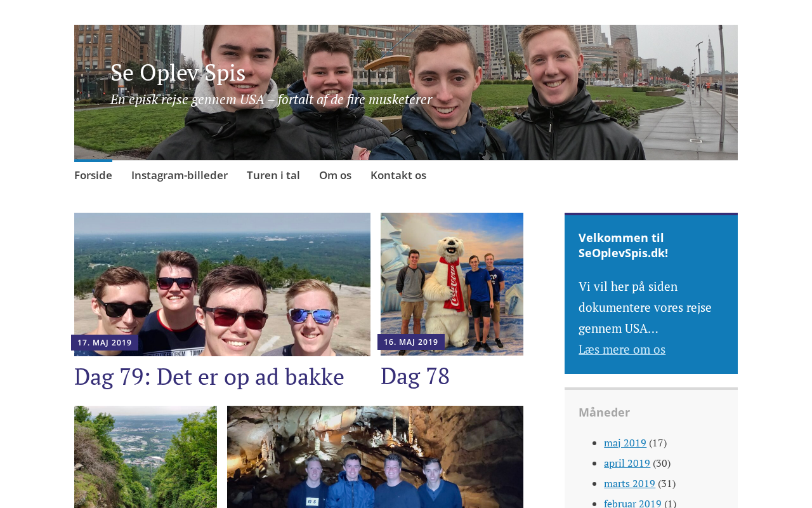This screenshot has width=812, height=508.
Task: Open the februar 2019 archive
Action: pos(632,503)
